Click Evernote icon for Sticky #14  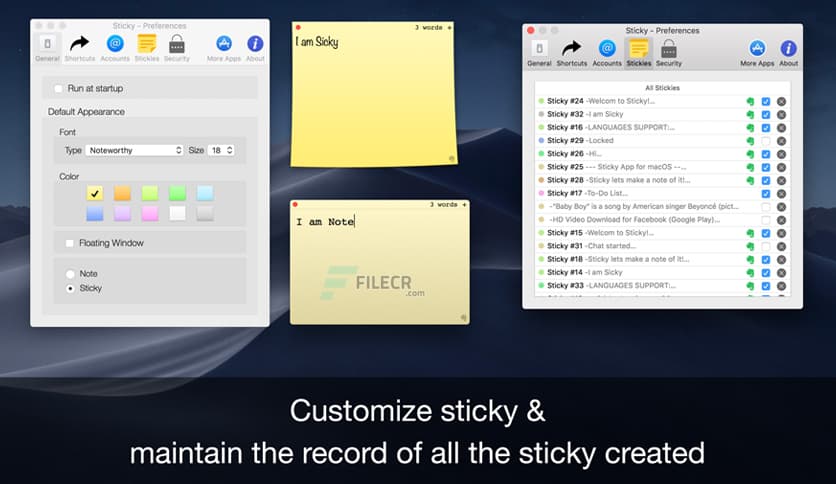[750, 273]
